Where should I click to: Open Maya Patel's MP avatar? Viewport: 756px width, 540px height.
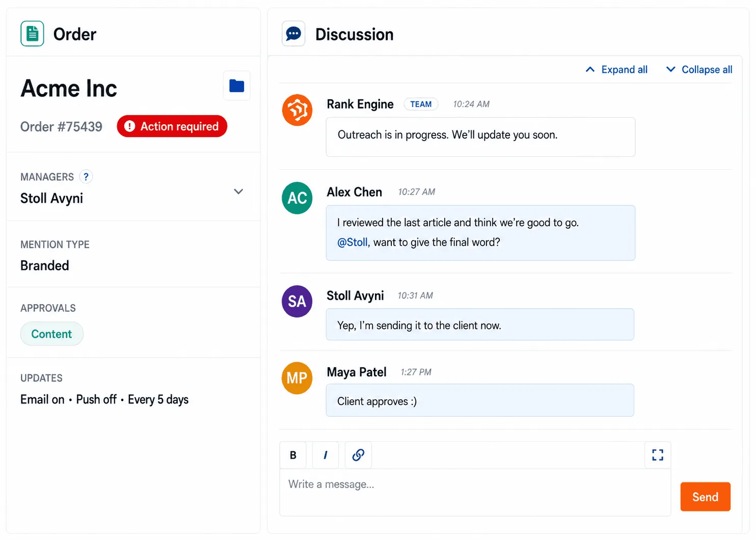click(x=297, y=378)
